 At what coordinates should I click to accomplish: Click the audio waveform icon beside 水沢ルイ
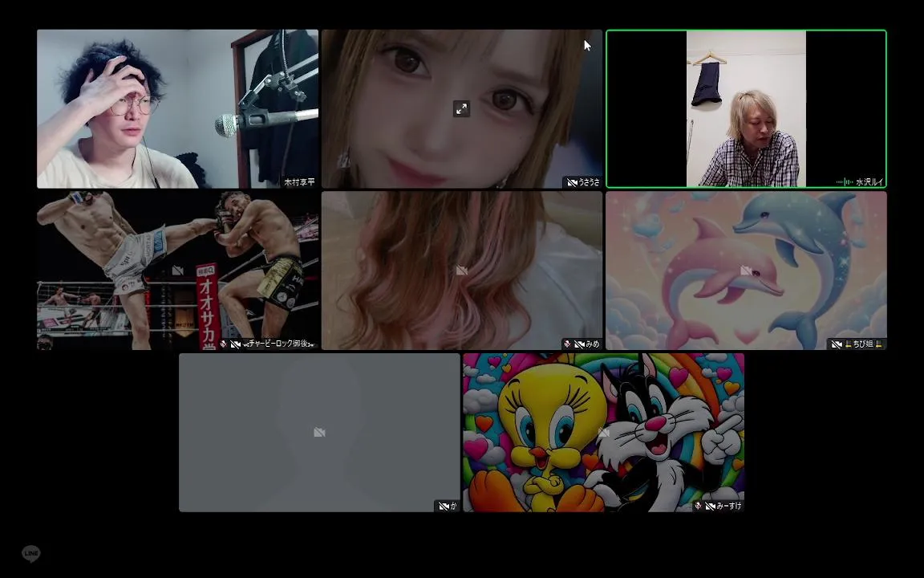(845, 182)
